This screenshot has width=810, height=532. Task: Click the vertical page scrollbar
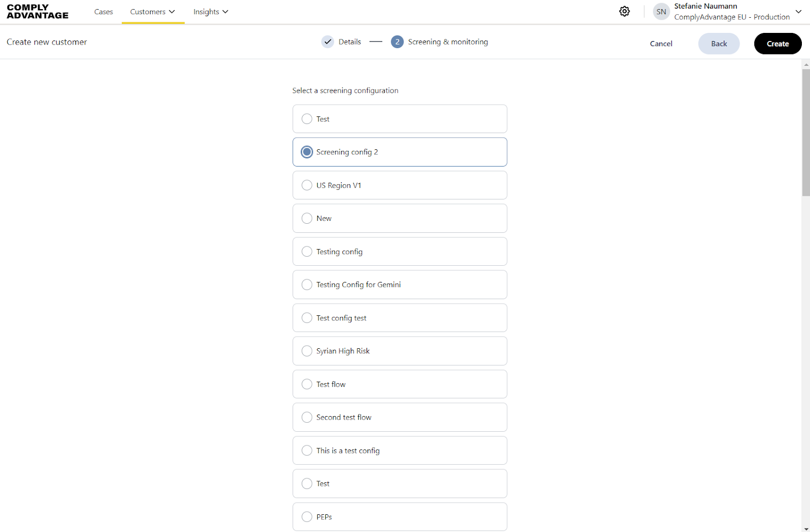point(806,133)
